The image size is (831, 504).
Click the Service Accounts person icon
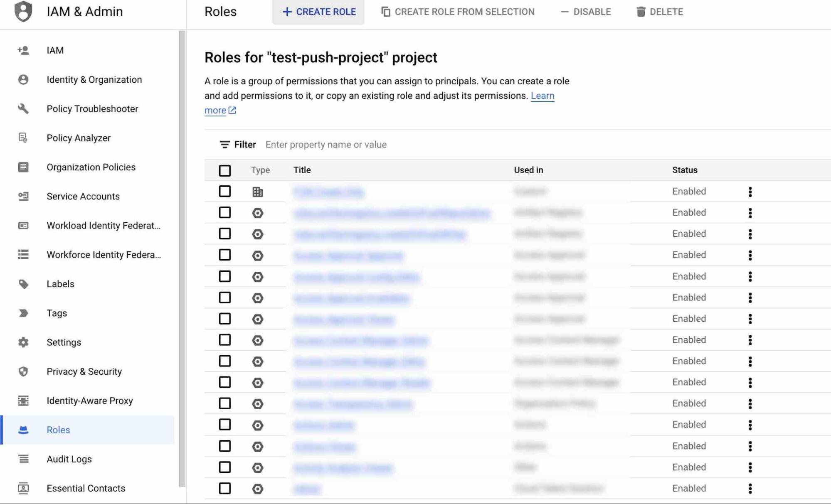pos(24,196)
